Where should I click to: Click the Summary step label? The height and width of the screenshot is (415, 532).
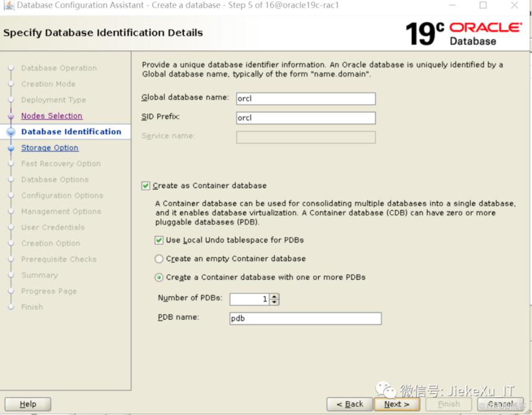click(x=39, y=275)
